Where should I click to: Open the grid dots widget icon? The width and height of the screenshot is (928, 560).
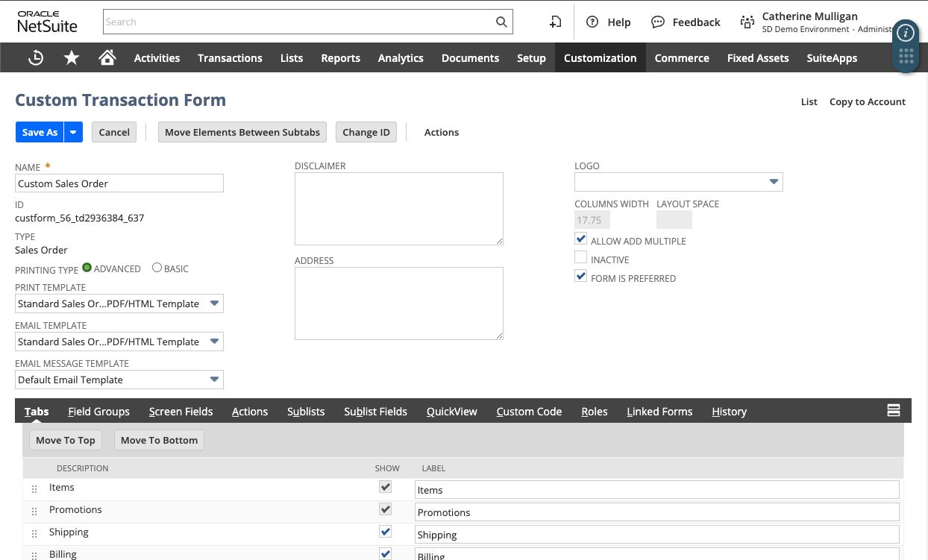pyautogui.click(x=906, y=57)
